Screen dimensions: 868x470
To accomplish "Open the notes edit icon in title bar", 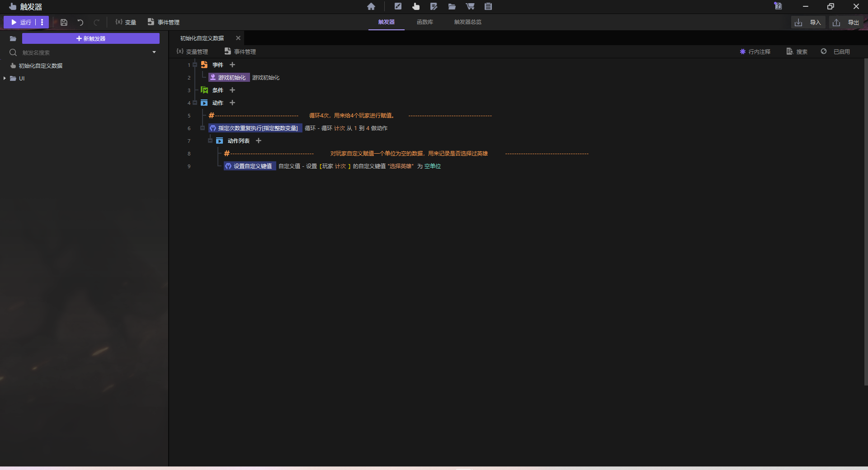I will [434, 6].
